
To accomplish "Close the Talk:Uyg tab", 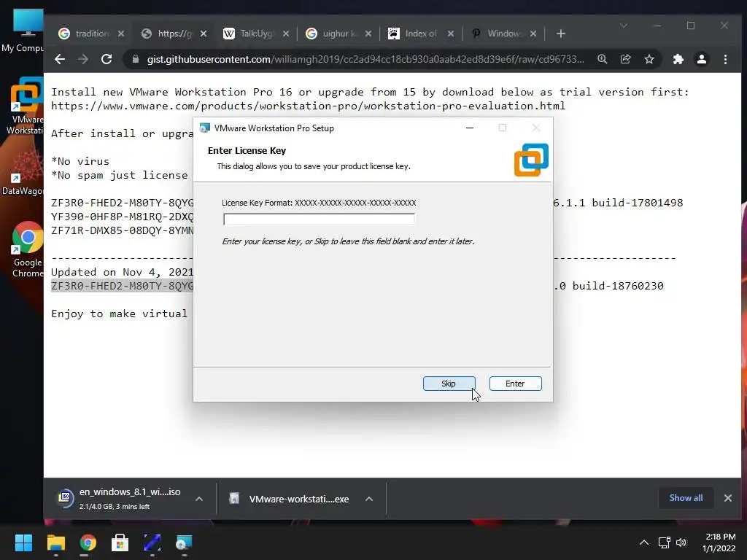I will (286, 34).
